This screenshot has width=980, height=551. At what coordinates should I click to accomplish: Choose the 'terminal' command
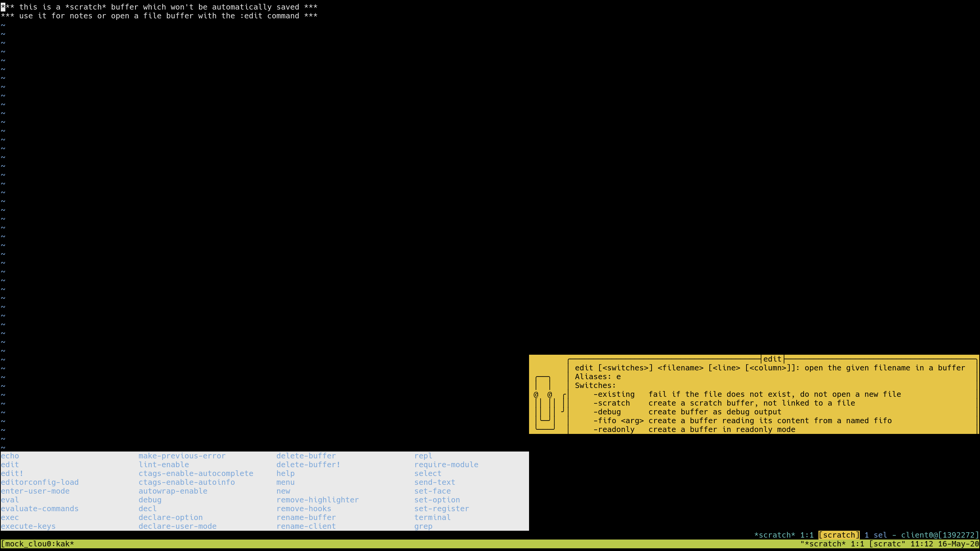pyautogui.click(x=433, y=517)
